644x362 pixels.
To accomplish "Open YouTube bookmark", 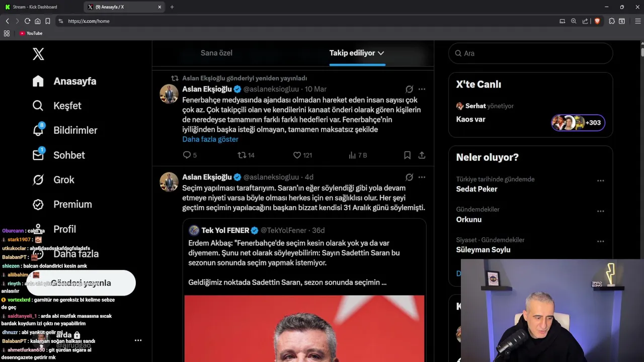I will 31,33.
